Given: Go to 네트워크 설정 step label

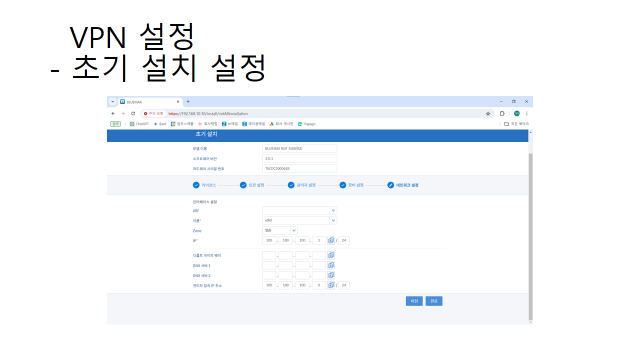Looking at the screenshot, I should click(x=407, y=185).
